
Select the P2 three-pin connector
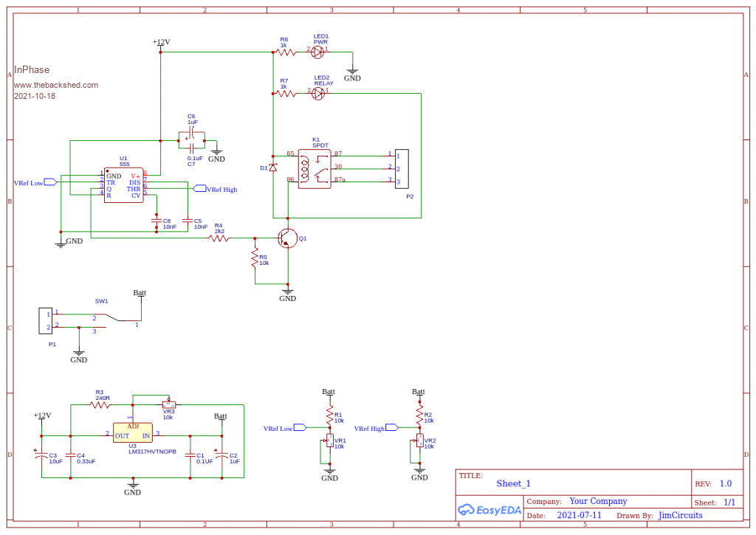(x=402, y=168)
